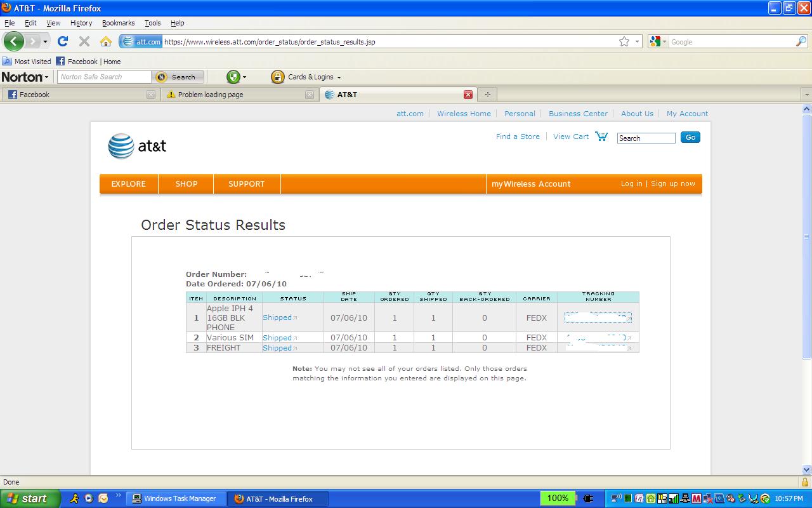This screenshot has width=812, height=508.
Task: Open the Most Visited bookmarks folder
Action: 27,62
